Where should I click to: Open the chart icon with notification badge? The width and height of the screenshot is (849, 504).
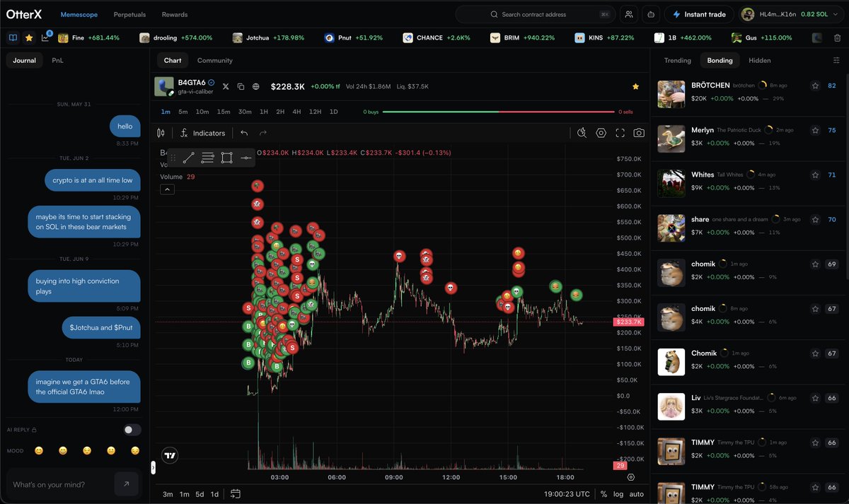(46, 37)
